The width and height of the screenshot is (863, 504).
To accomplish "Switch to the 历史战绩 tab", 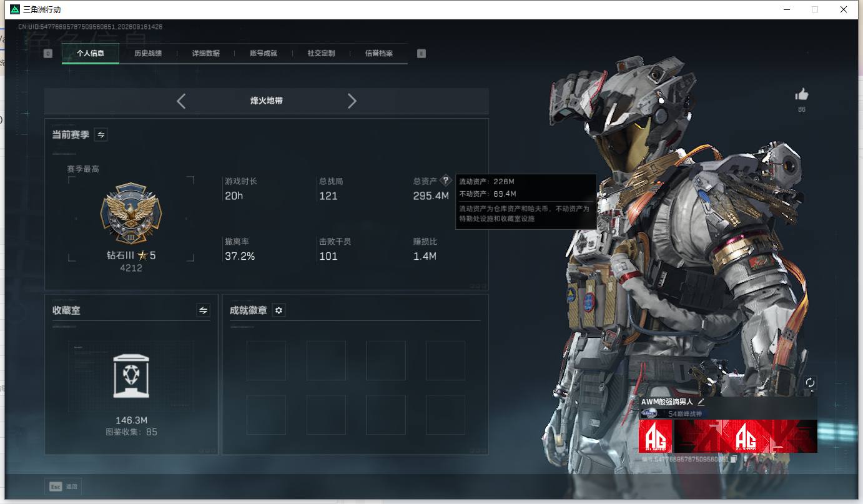I will pos(148,54).
